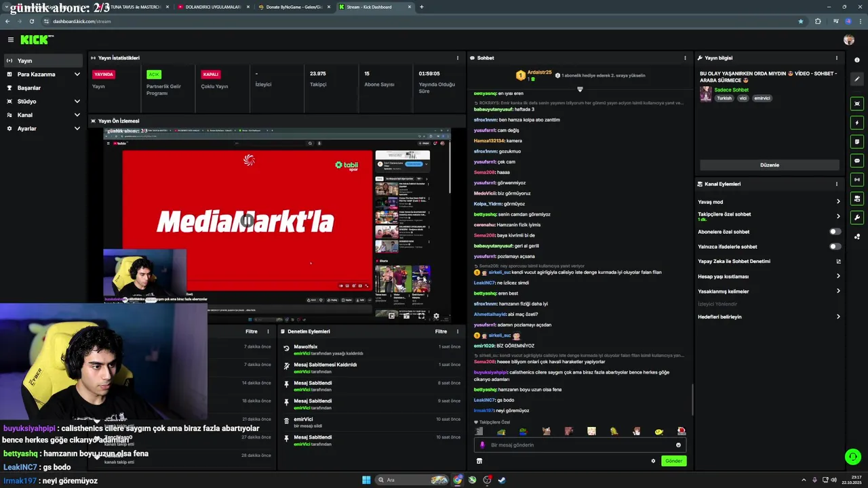Click Chrome icon in Windows taskbar
The image size is (868, 488).
point(458,480)
